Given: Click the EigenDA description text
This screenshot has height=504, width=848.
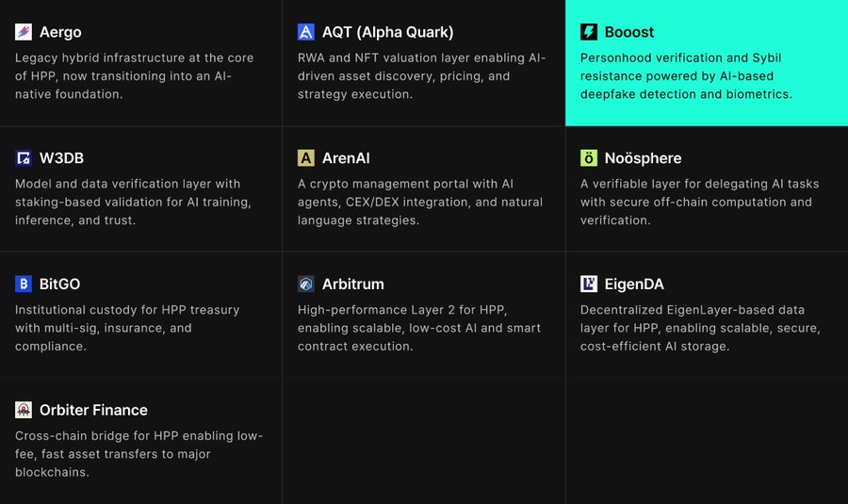Looking at the screenshot, I should [700, 328].
